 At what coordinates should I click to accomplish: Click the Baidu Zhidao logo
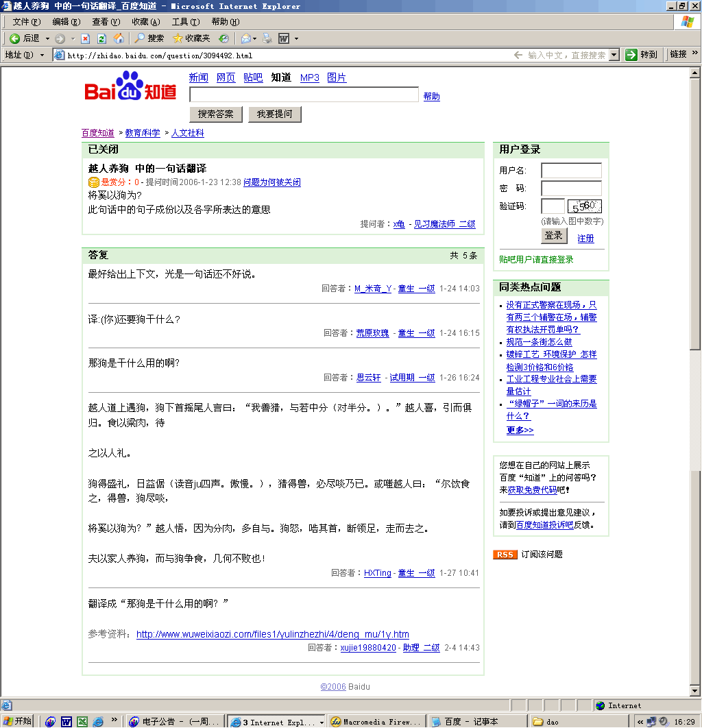tap(130, 89)
